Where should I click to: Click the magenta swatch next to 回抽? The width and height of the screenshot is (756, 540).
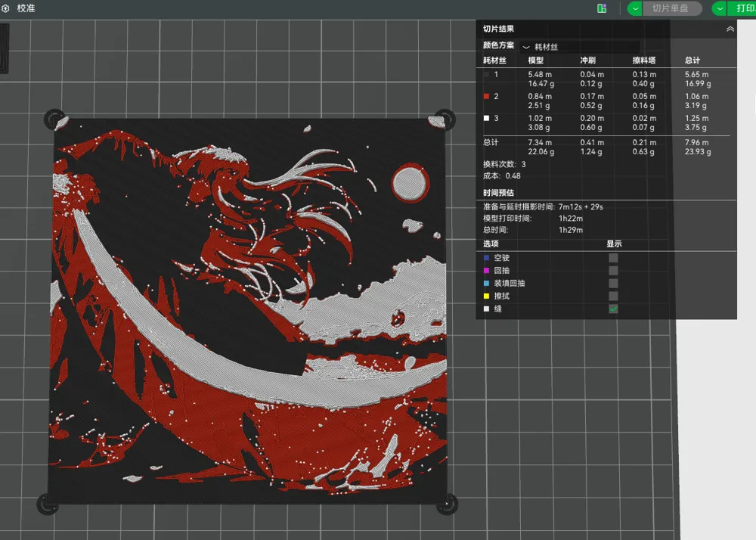[x=486, y=271]
